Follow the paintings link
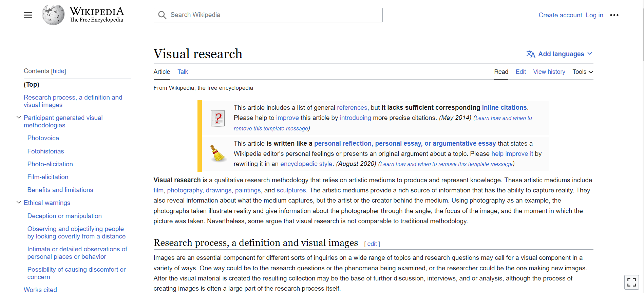 (248, 190)
